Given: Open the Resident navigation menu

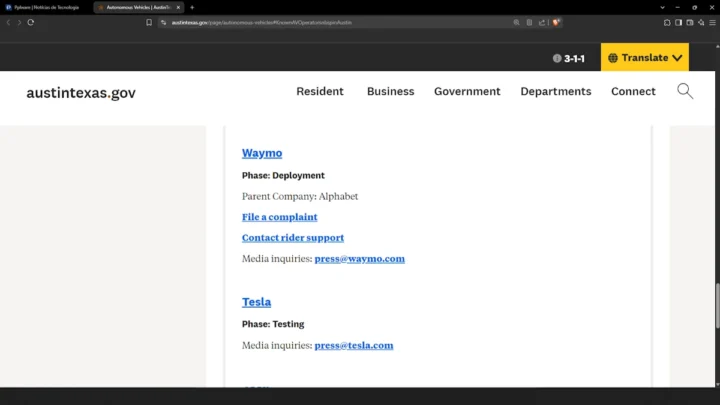Looking at the screenshot, I should 319,91.
